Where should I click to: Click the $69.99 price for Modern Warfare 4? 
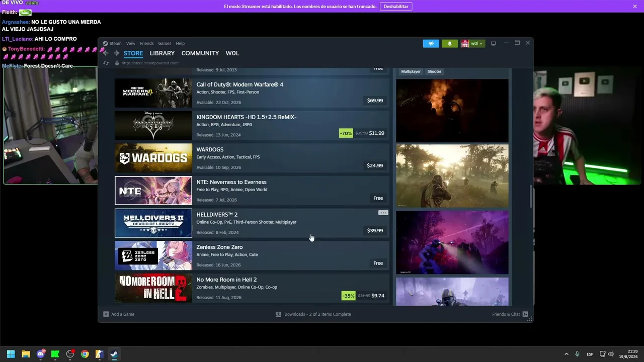[x=375, y=101]
